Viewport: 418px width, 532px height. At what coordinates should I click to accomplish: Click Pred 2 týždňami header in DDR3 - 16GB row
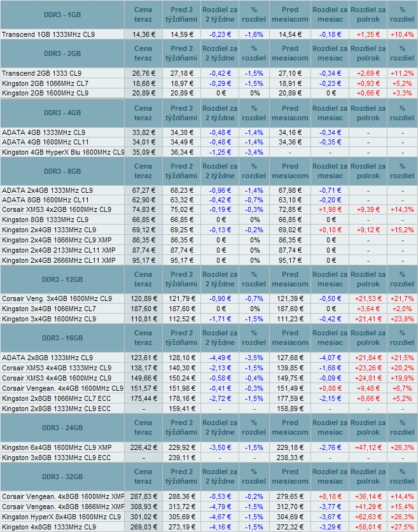(x=181, y=338)
